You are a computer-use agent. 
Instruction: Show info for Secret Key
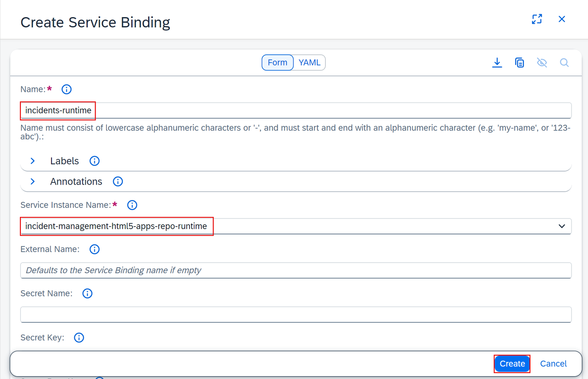click(x=79, y=337)
